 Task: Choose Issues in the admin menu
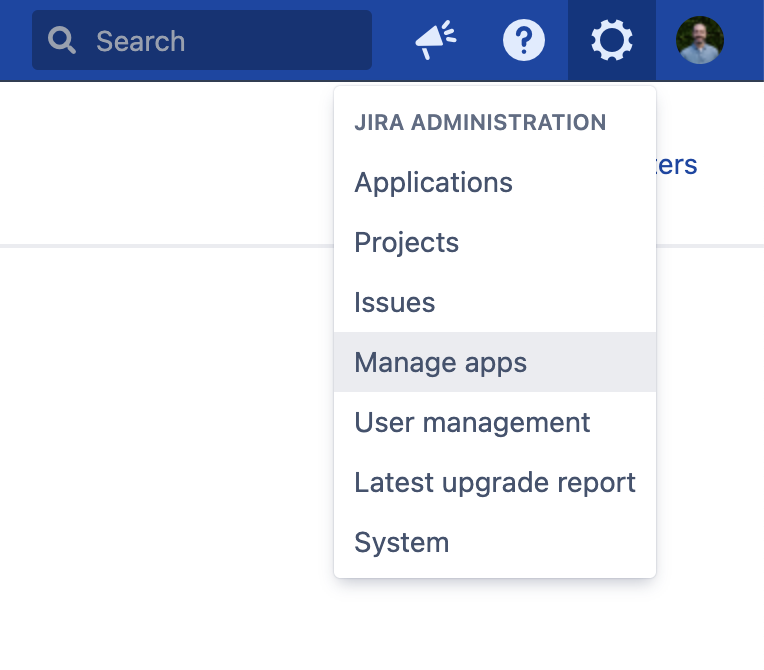tap(495, 302)
